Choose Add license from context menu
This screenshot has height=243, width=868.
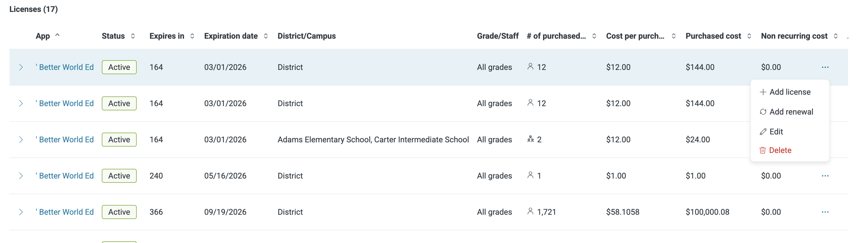click(x=789, y=92)
